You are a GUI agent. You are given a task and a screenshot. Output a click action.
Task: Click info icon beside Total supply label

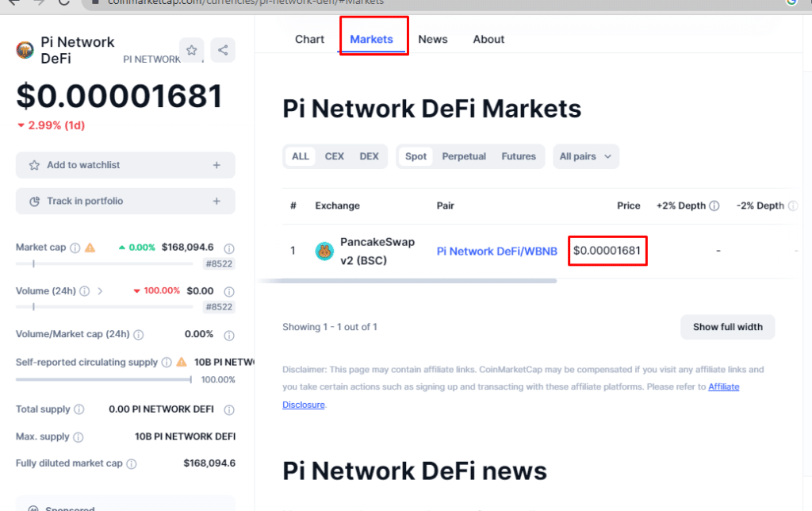click(79, 409)
